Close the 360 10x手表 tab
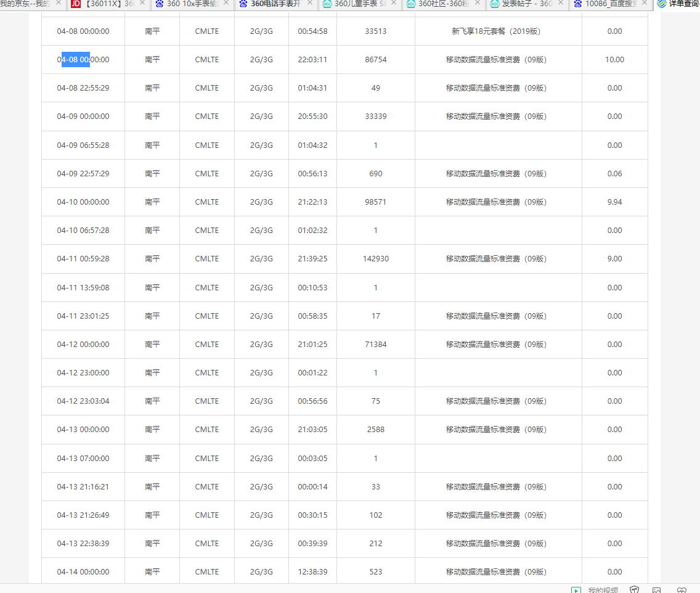700x593 pixels. 226,2
